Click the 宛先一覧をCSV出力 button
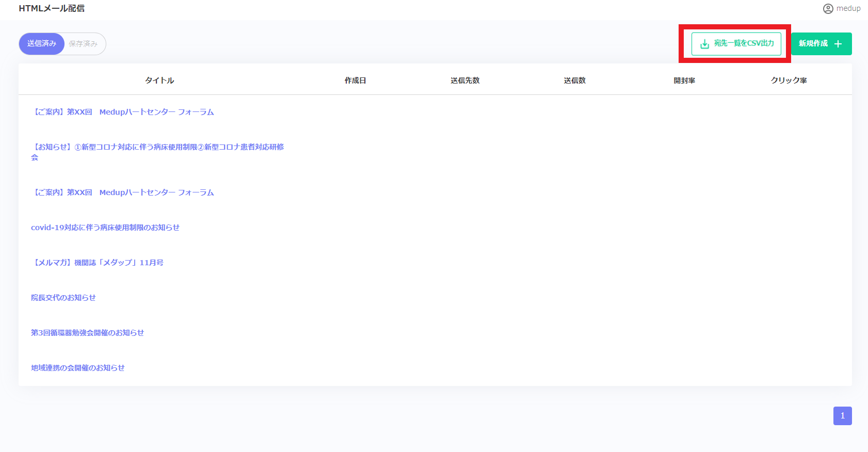The width and height of the screenshot is (868, 452). pyautogui.click(x=736, y=44)
